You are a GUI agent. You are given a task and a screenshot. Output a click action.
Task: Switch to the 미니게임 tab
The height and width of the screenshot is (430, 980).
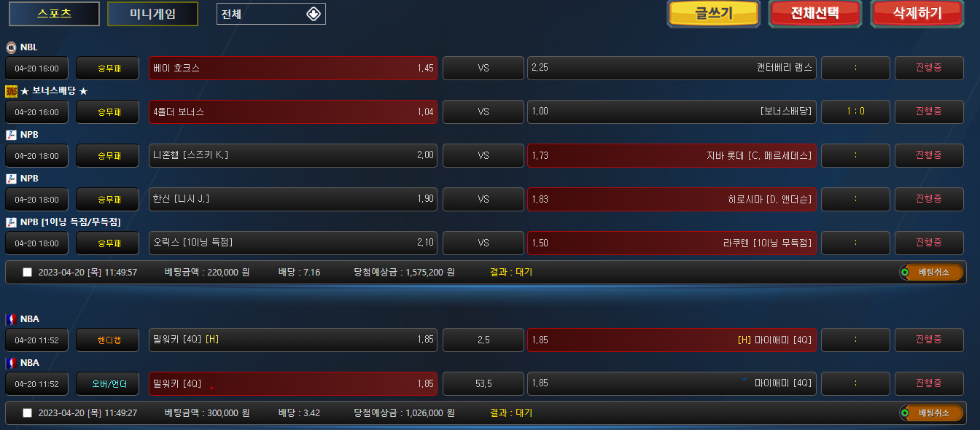(x=152, y=14)
